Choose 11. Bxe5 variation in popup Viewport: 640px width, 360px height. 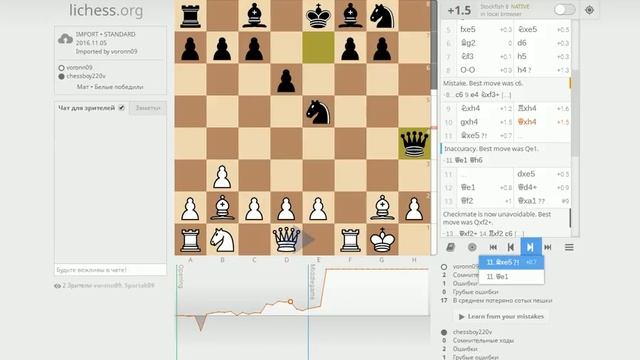click(x=511, y=262)
